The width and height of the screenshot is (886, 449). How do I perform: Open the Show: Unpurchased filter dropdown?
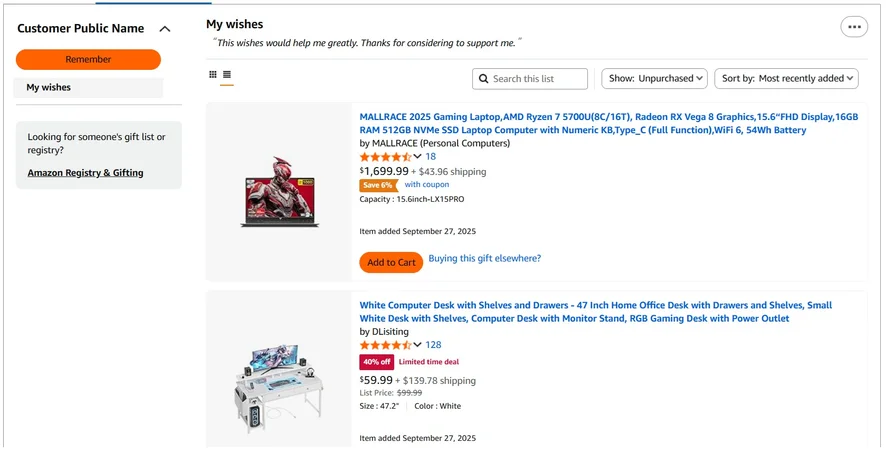pos(654,78)
